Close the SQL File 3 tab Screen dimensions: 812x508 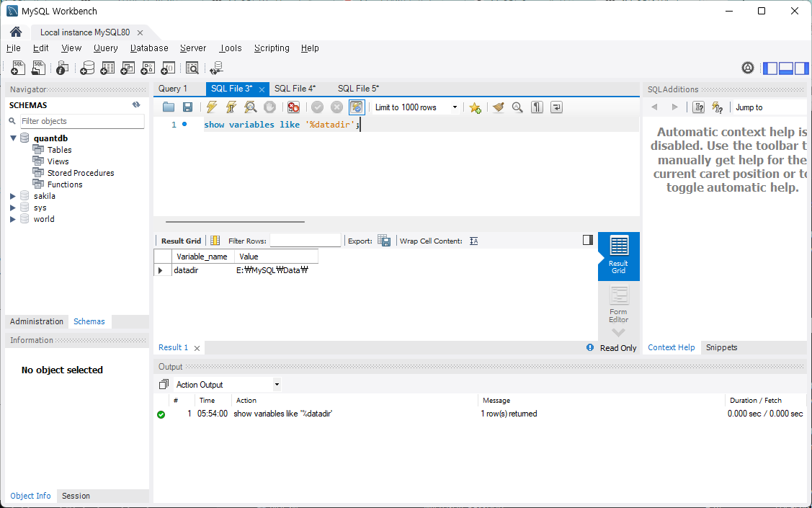pyautogui.click(x=262, y=89)
